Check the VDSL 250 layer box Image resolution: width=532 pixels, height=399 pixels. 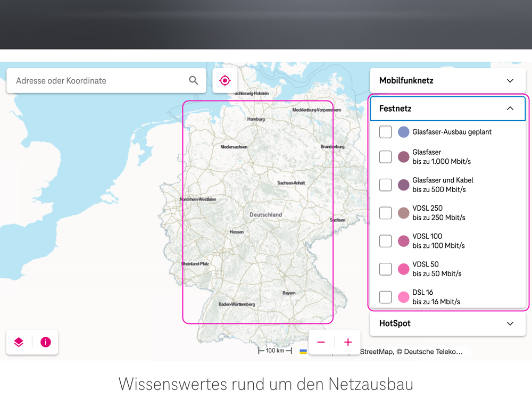click(x=385, y=213)
